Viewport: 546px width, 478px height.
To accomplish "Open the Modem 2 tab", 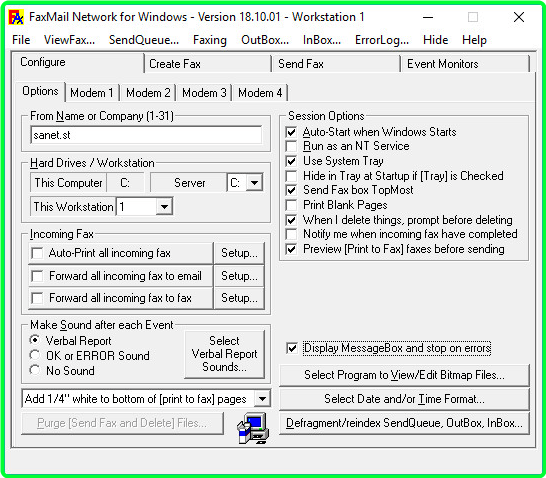I will [x=148, y=93].
